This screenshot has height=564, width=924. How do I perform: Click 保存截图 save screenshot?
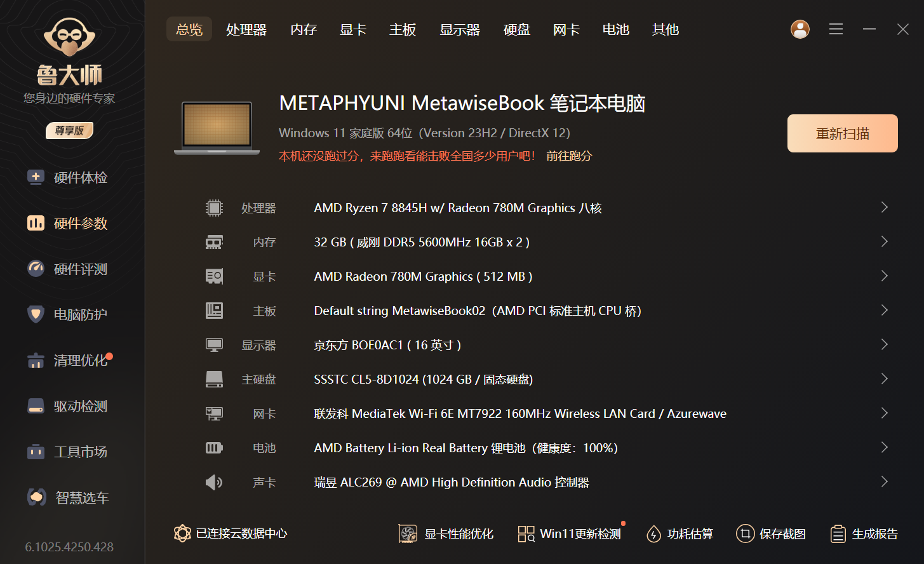(x=771, y=534)
